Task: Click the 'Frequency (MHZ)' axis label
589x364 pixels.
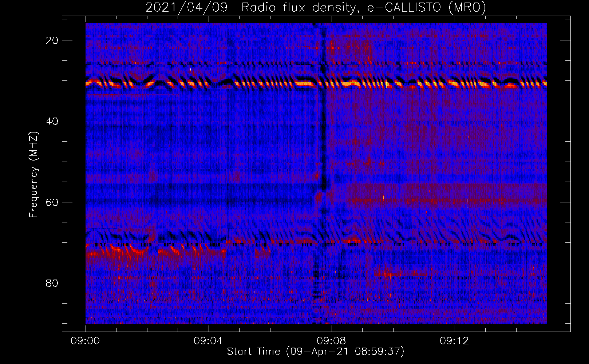Action: 33,175
